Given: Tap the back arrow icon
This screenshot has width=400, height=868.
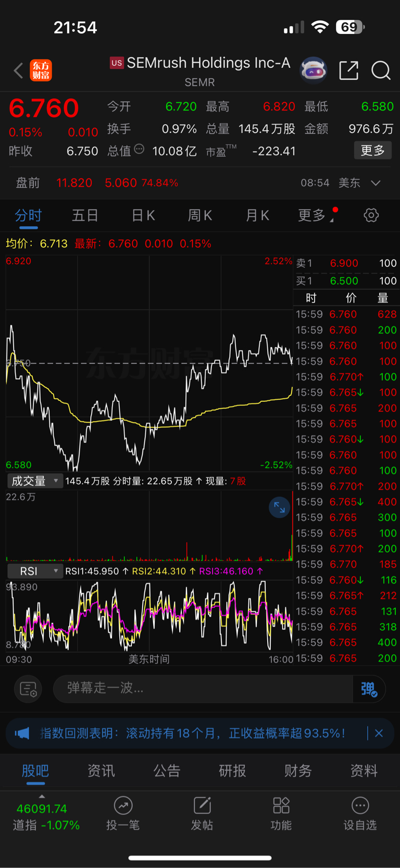Looking at the screenshot, I should tap(18, 70).
